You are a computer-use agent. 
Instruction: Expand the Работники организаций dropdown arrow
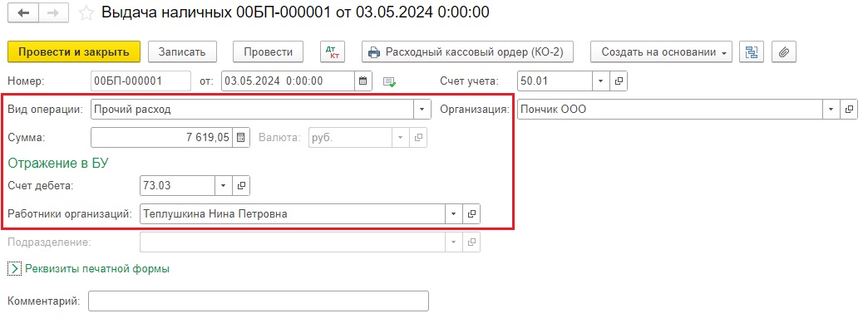click(454, 213)
